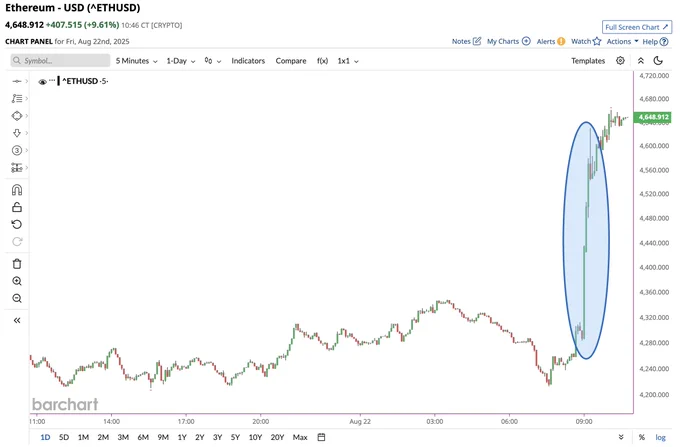Viewport: 680px width, 447px height.
Task: Select the 5Y time range
Action: tap(235, 437)
